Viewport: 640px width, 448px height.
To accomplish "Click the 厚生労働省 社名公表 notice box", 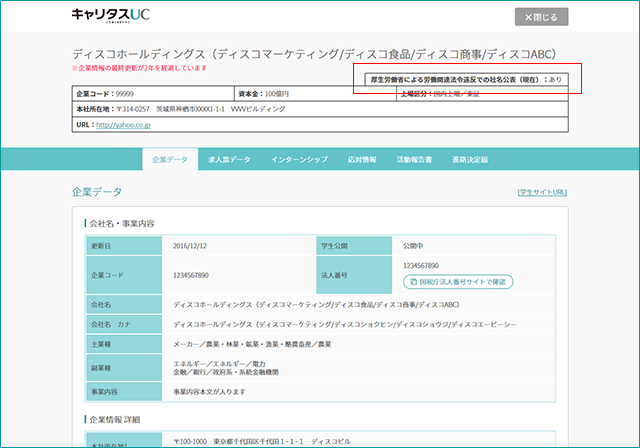I will point(466,80).
